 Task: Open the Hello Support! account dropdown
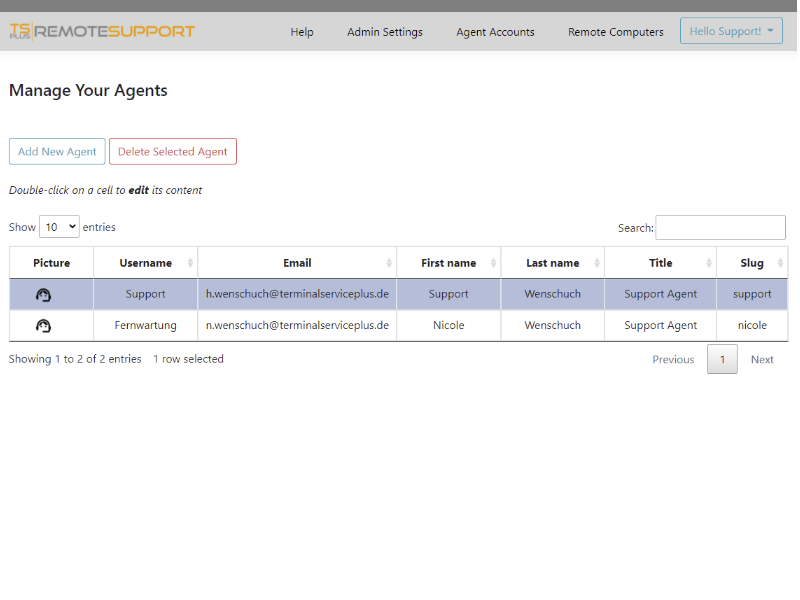(x=731, y=31)
